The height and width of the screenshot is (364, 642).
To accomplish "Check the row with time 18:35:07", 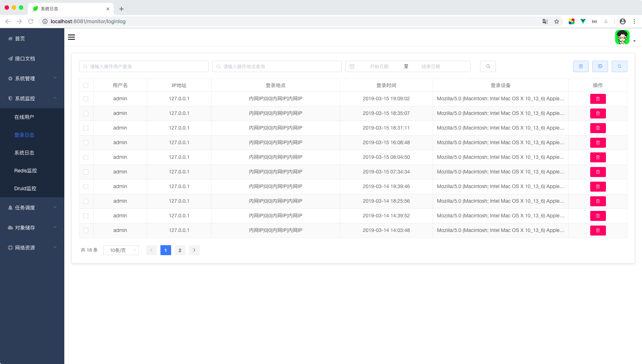I will (x=86, y=113).
